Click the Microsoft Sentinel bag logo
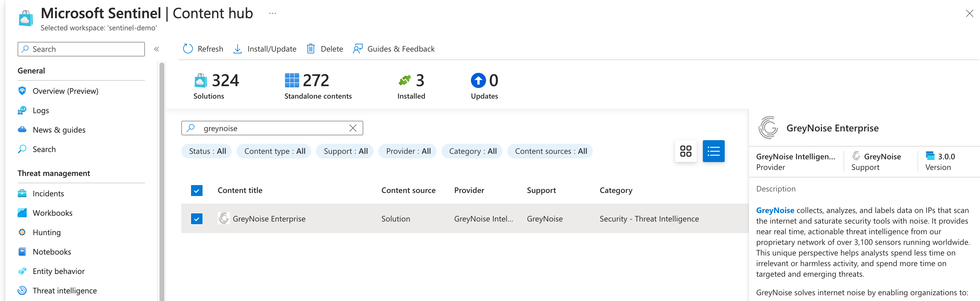This screenshot has width=980, height=301. point(26,19)
